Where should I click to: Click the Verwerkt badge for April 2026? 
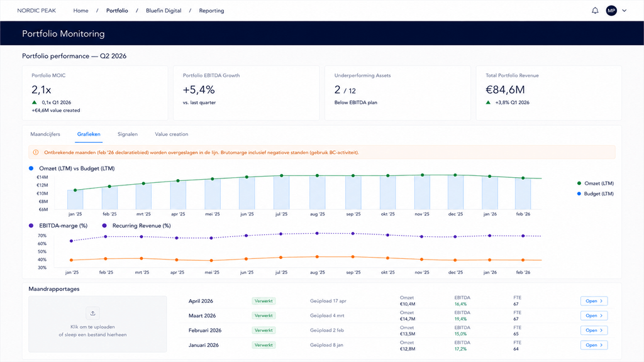(x=264, y=301)
